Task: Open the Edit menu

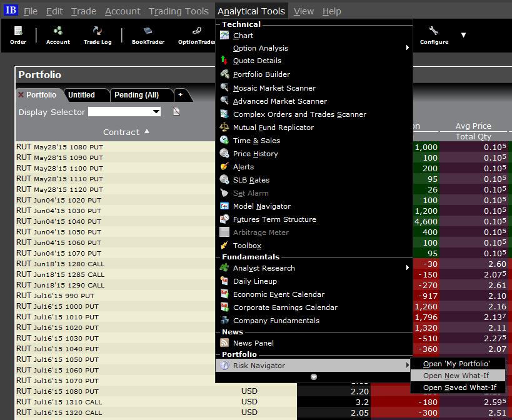Action: coord(54,11)
